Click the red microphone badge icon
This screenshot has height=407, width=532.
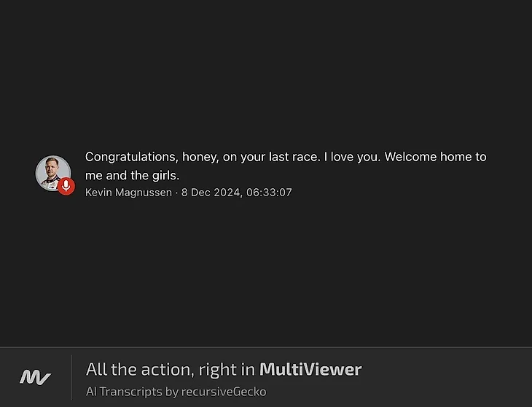66,186
